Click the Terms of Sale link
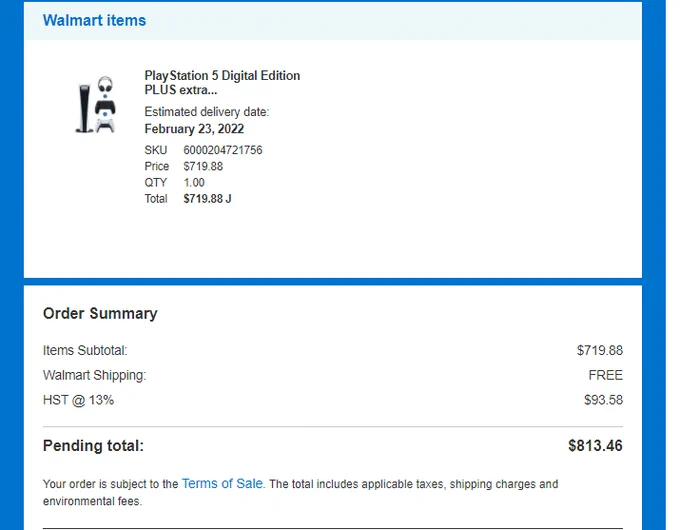This screenshot has height=530, width=680. pyautogui.click(x=222, y=484)
